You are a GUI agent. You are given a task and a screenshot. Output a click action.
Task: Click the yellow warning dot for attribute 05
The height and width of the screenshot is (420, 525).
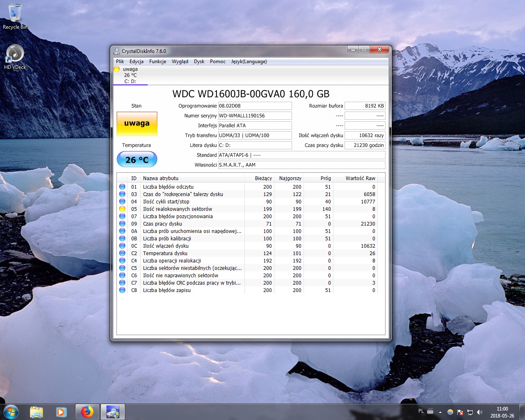[122, 209]
